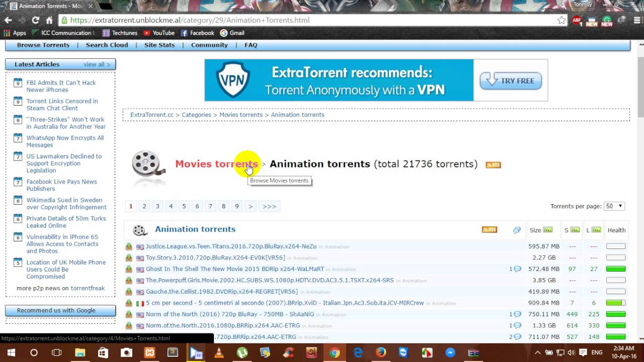Go to page 9 of results
Image resolution: width=644 pixels, height=362 pixels.
coord(236,206)
